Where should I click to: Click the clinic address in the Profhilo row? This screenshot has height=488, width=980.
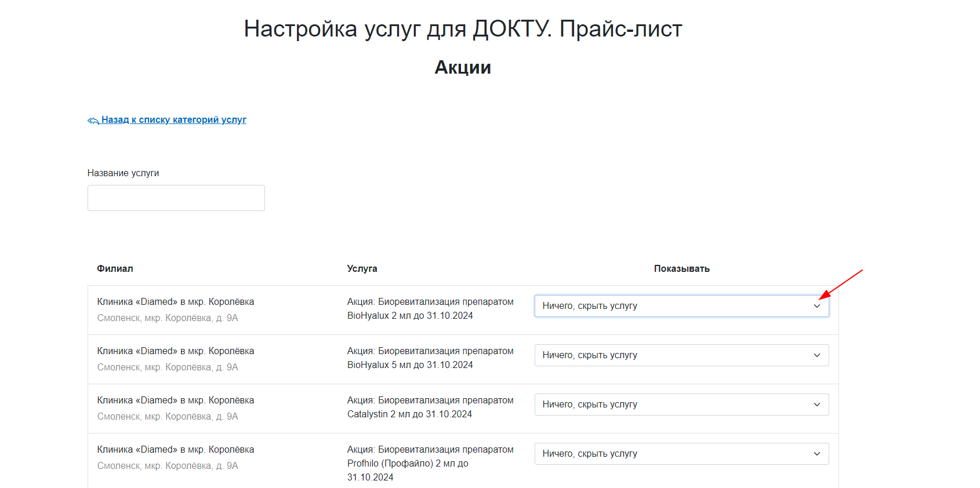[x=168, y=465]
